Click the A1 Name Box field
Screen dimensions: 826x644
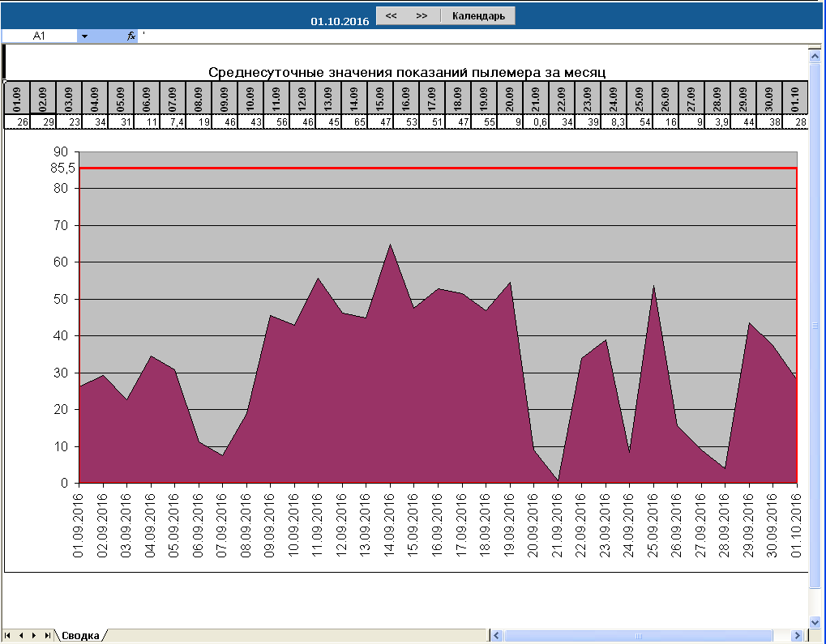[39, 36]
